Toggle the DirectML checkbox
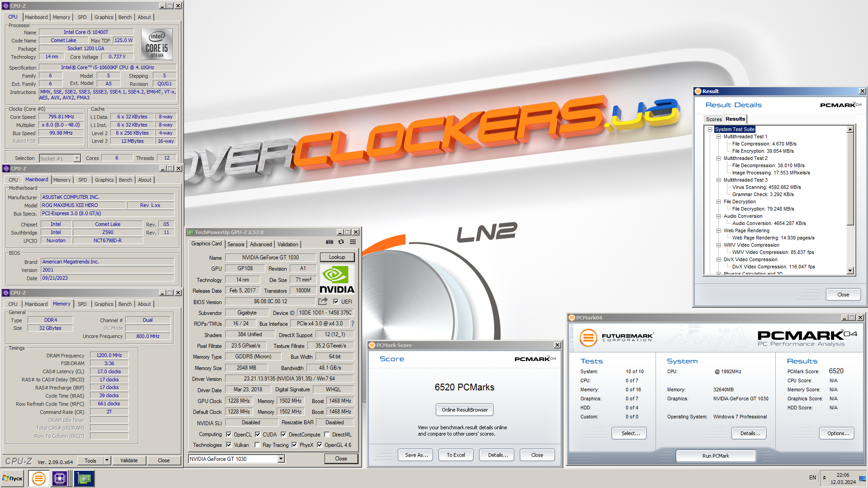868x488 pixels. pyautogui.click(x=327, y=434)
